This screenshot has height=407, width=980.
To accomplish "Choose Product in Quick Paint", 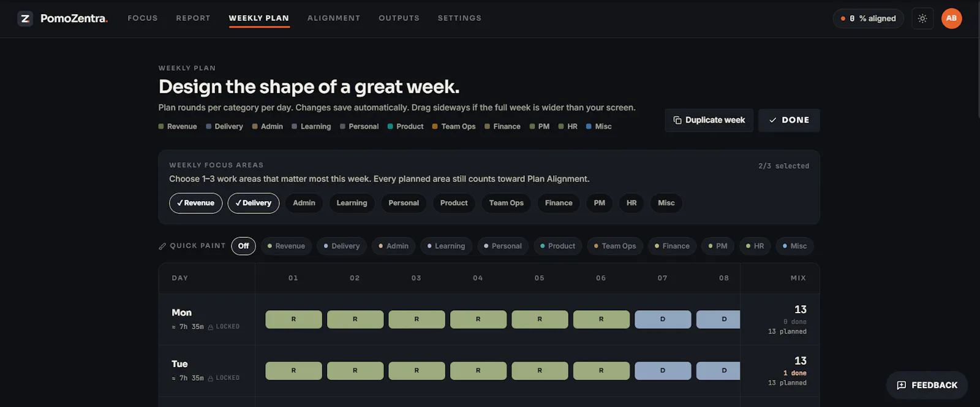I will click(x=557, y=246).
